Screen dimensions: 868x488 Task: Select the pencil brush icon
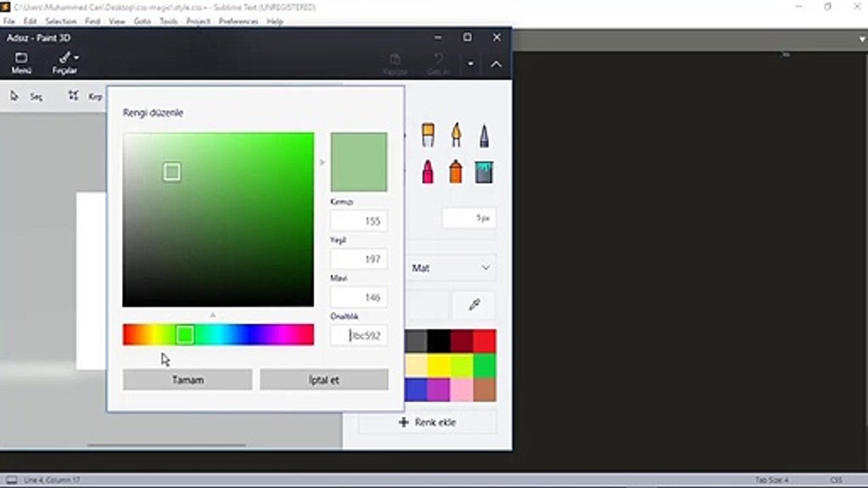pos(484,135)
